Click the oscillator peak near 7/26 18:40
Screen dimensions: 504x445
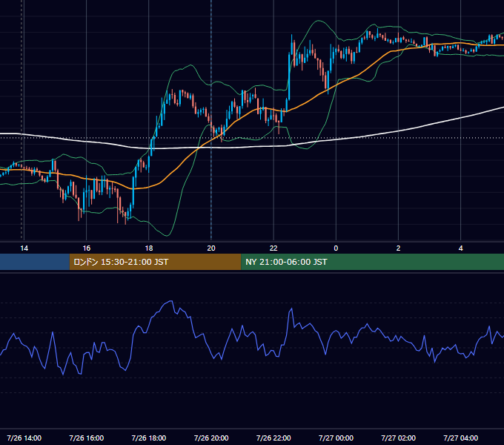[170, 301]
